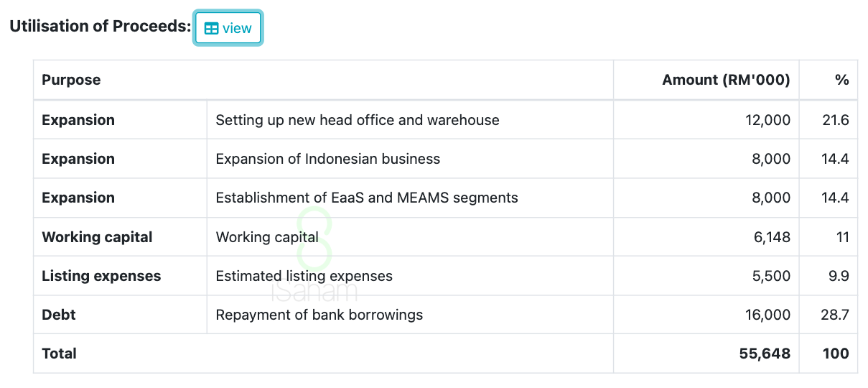Select "Establishment of EaaS and MEAMS segments" cell
Image resolution: width=868 pixels, height=388 pixels.
367,198
